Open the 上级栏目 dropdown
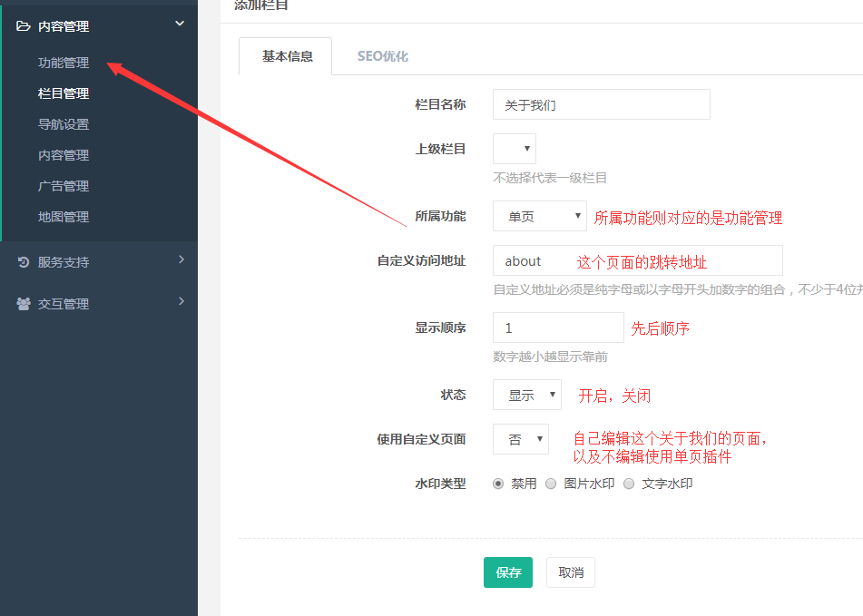 (515, 149)
